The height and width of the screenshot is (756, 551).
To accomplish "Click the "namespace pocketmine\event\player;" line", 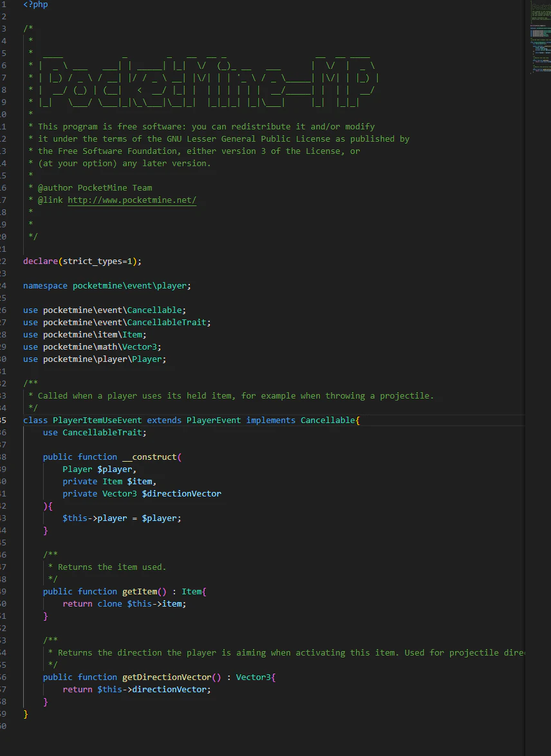I will coord(107,286).
